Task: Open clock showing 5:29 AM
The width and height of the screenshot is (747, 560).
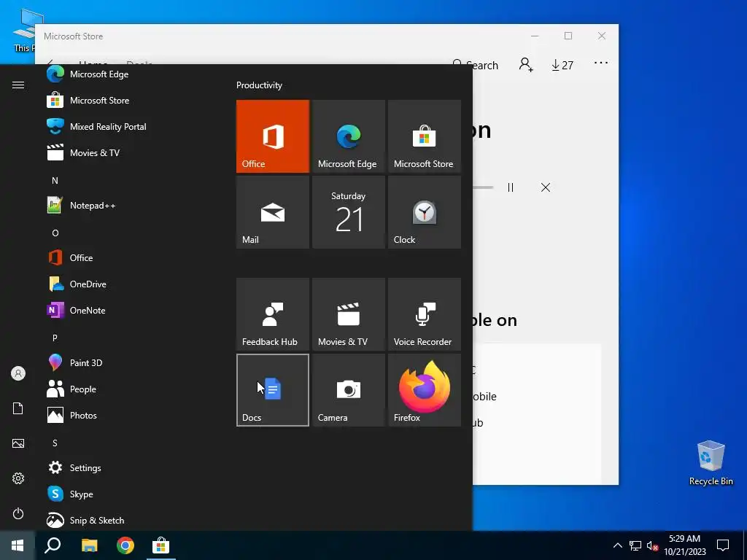Action: click(x=684, y=545)
